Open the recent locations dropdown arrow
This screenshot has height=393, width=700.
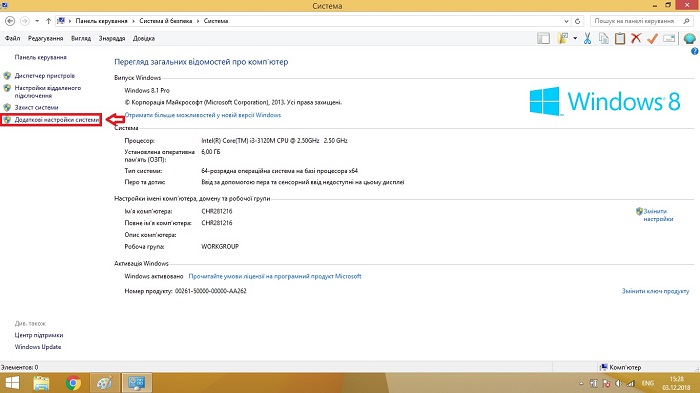tap(37, 21)
